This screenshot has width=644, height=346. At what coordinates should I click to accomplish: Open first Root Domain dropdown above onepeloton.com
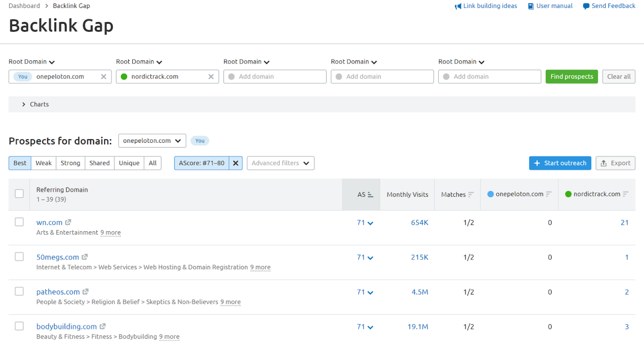pos(32,62)
